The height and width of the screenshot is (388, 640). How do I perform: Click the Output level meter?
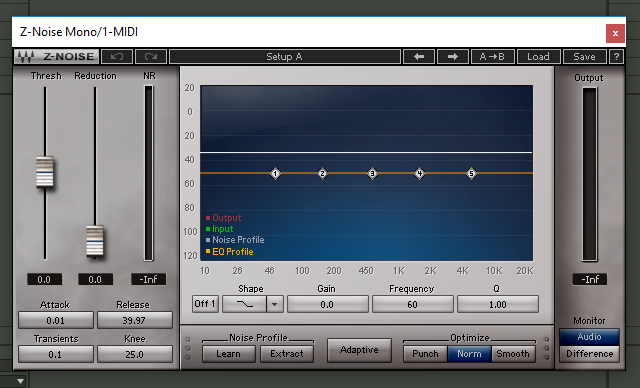pos(589,174)
